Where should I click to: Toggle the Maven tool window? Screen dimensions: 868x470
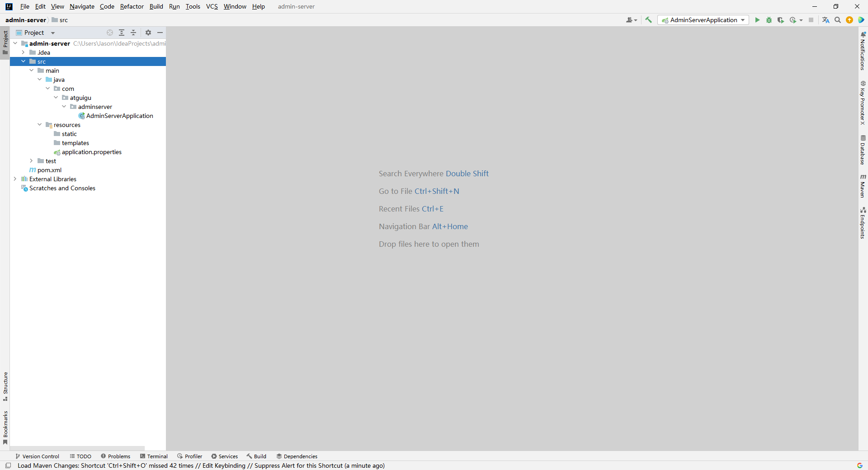pos(863,186)
